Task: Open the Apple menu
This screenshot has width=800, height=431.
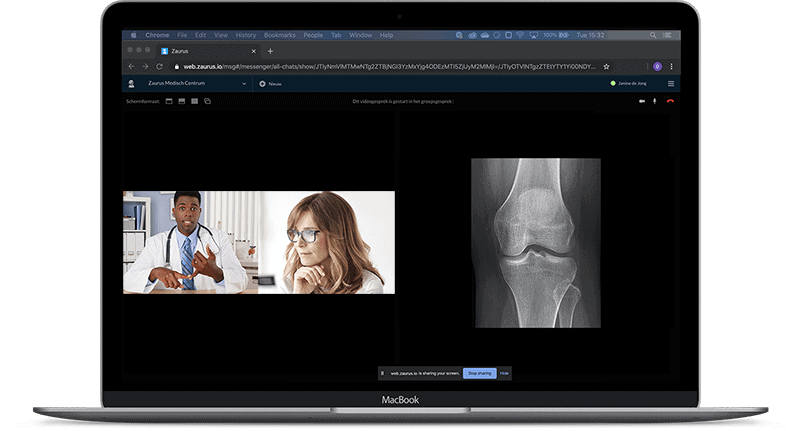Action: (134, 35)
